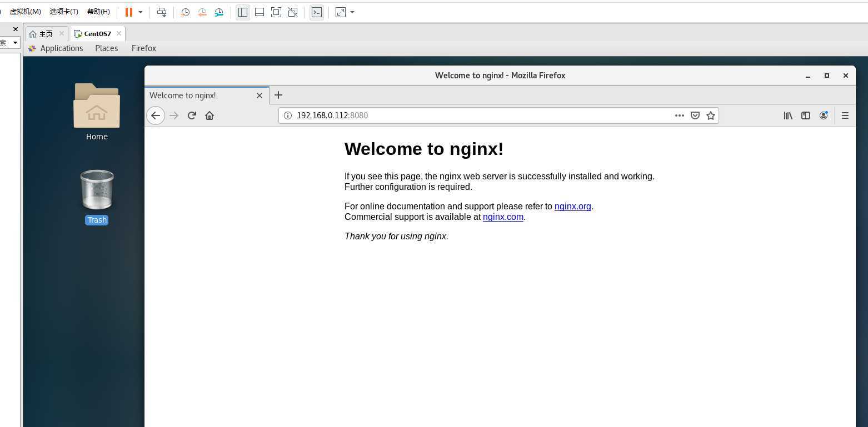
Task: Click the Thank you for using nginx. text
Action: click(396, 237)
